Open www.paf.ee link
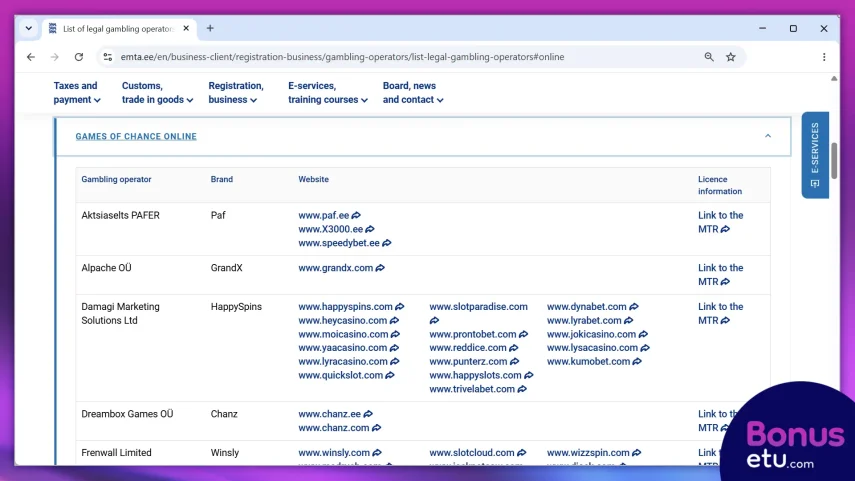855x481 pixels. coord(323,215)
